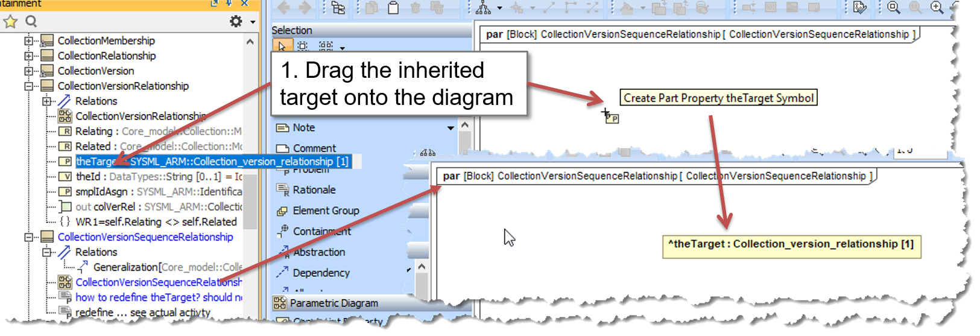Viewport: 980px width, 336px height.
Task: Click the favorites star icon
Action: 10,22
